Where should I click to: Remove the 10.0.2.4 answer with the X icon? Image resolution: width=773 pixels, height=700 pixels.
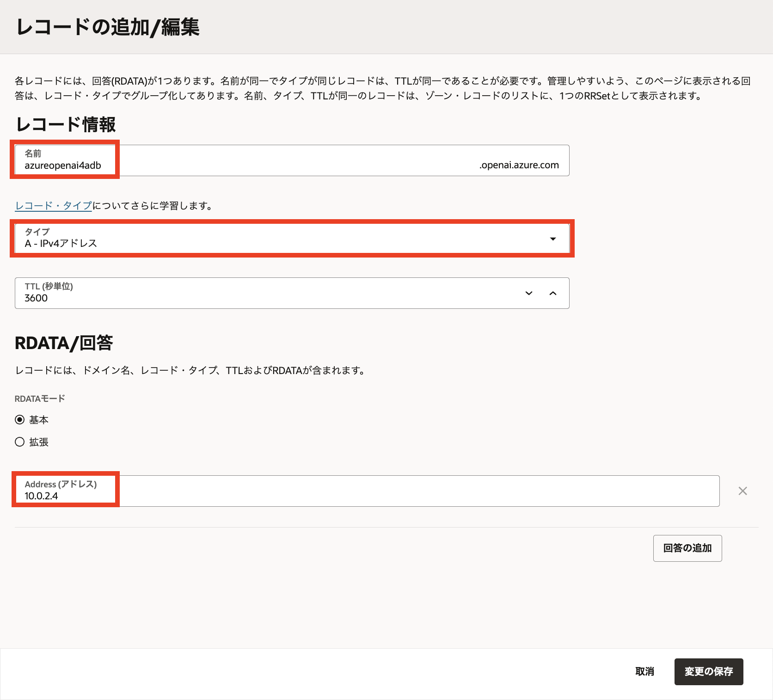click(x=742, y=491)
